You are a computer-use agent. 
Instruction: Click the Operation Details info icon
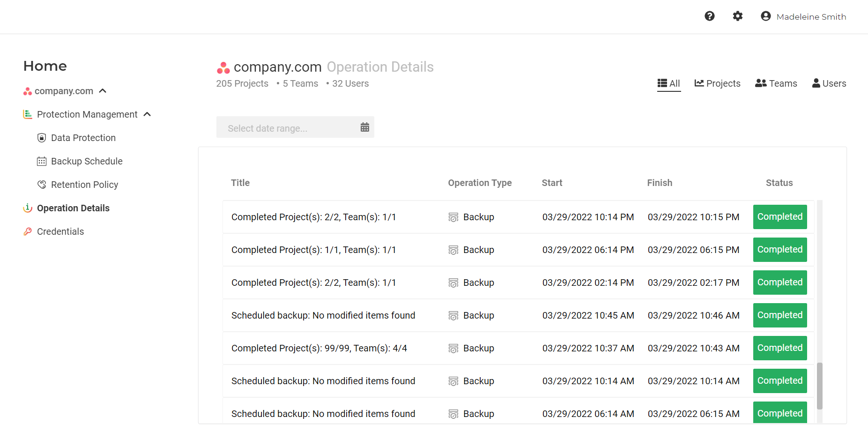[28, 208]
